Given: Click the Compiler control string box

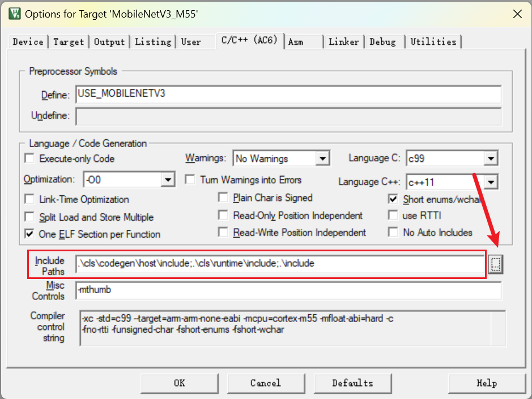Looking at the screenshot, I should [293, 328].
